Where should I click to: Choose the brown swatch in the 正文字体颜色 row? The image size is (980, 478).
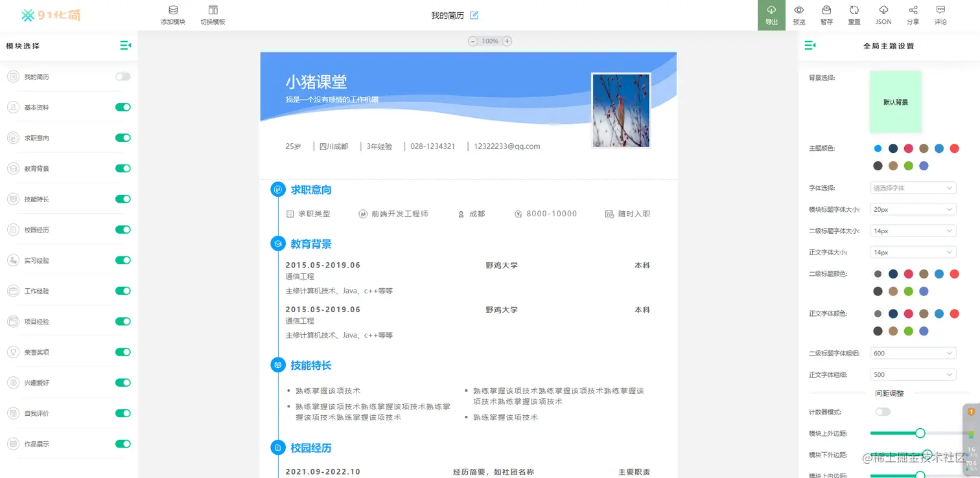(x=924, y=313)
